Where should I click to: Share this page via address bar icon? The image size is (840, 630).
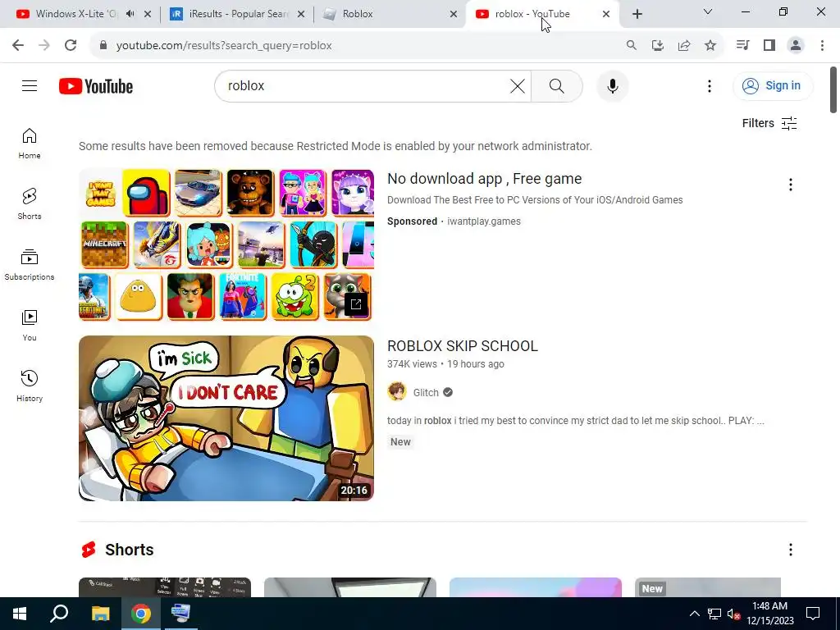pos(684,46)
